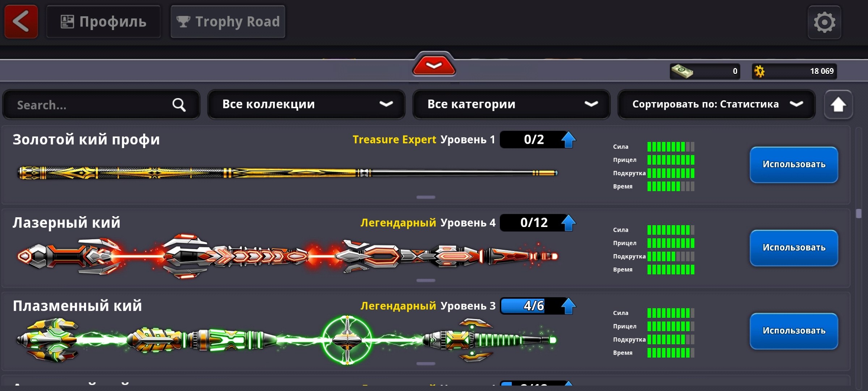Collapse panel with the red chevron tab
The image size is (868, 391).
pos(434,64)
